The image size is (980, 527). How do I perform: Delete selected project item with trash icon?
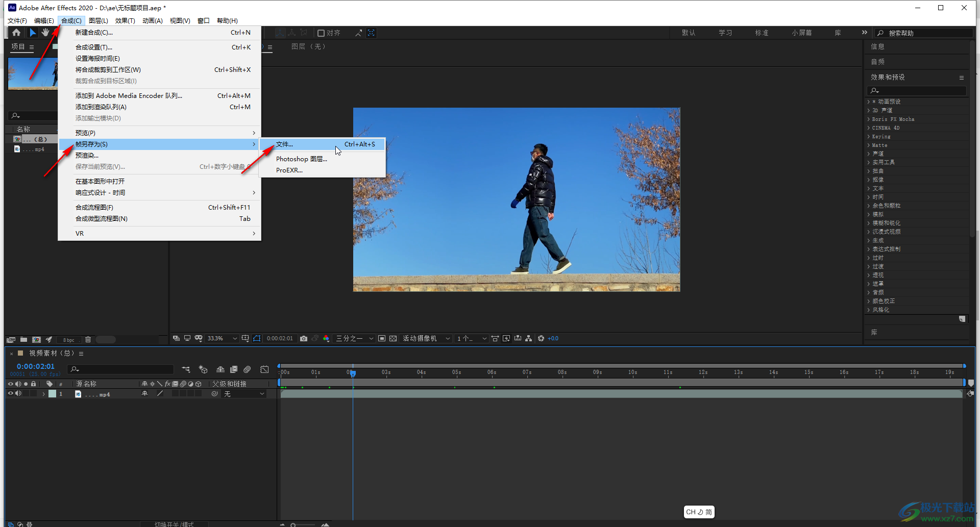point(88,340)
